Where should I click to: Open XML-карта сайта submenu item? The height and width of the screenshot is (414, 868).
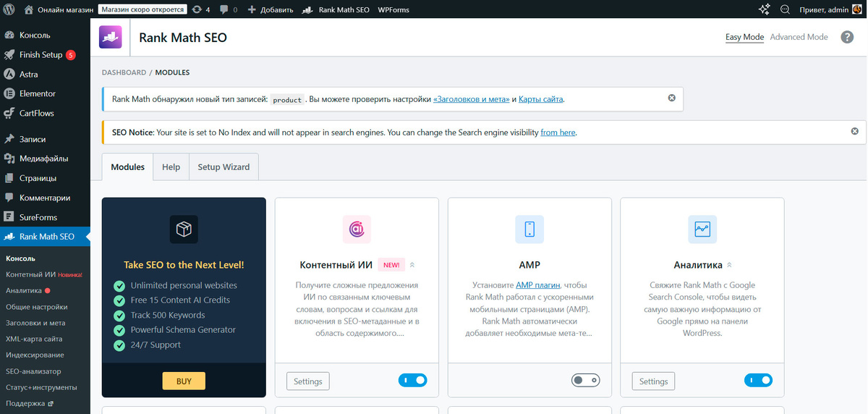click(34, 339)
